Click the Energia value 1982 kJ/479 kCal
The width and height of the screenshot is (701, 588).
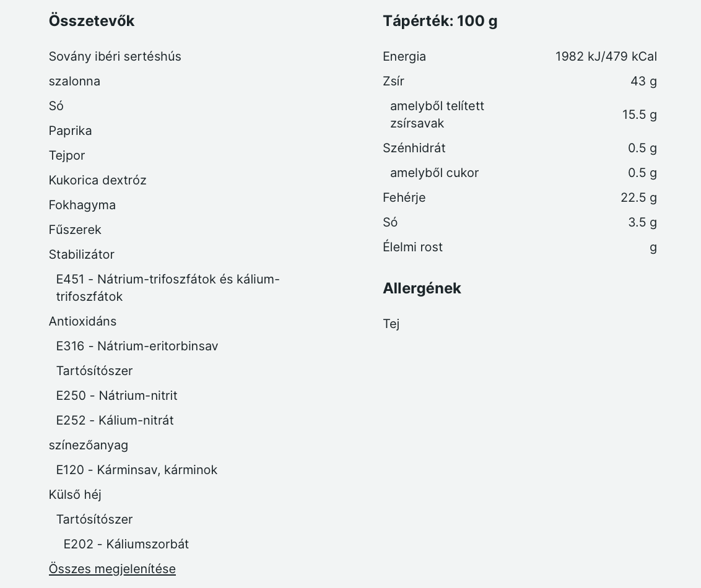pos(606,56)
